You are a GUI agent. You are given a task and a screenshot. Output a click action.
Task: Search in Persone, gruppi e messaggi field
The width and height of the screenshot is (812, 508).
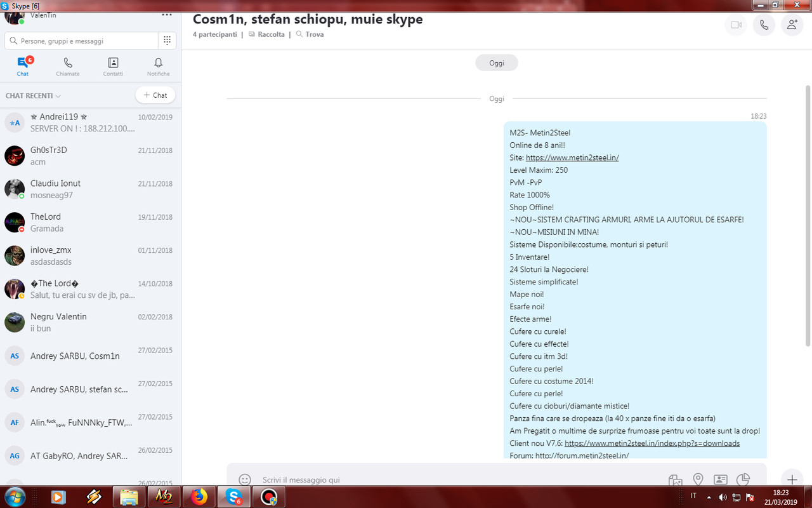(x=81, y=41)
